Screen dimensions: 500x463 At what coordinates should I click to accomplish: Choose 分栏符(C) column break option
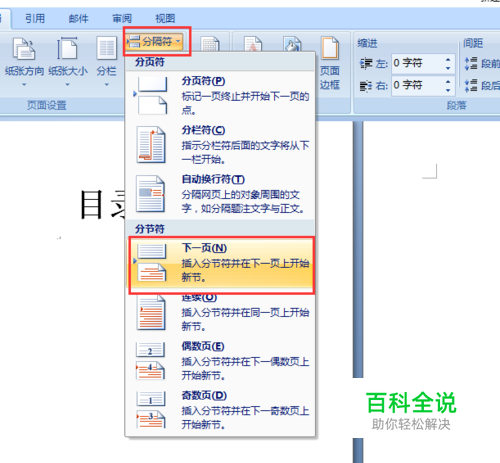[x=220, y=144]
